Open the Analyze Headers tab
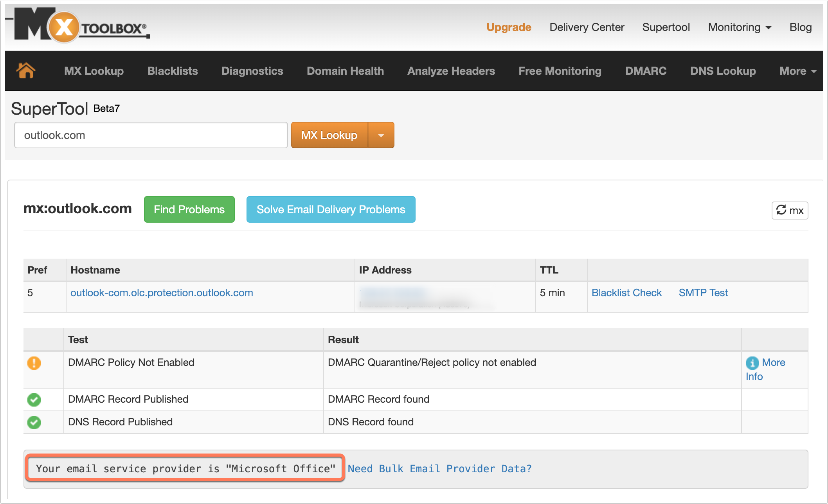 (x=451, y=71)
